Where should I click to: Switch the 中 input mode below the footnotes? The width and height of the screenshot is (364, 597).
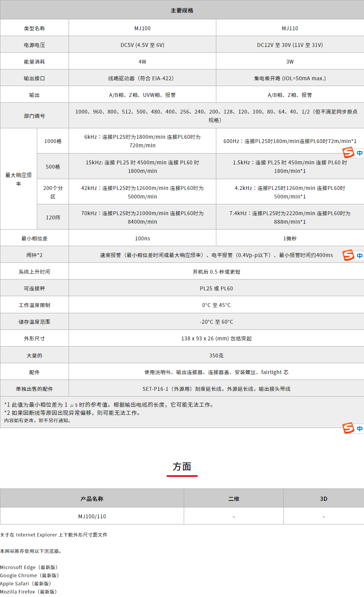click(x=360, y=429)
